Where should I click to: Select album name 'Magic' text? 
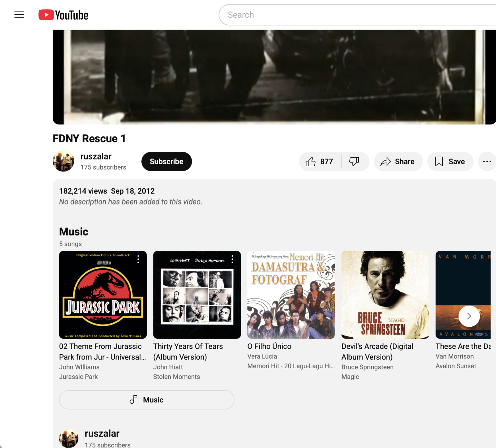click(x=350, y=377)
